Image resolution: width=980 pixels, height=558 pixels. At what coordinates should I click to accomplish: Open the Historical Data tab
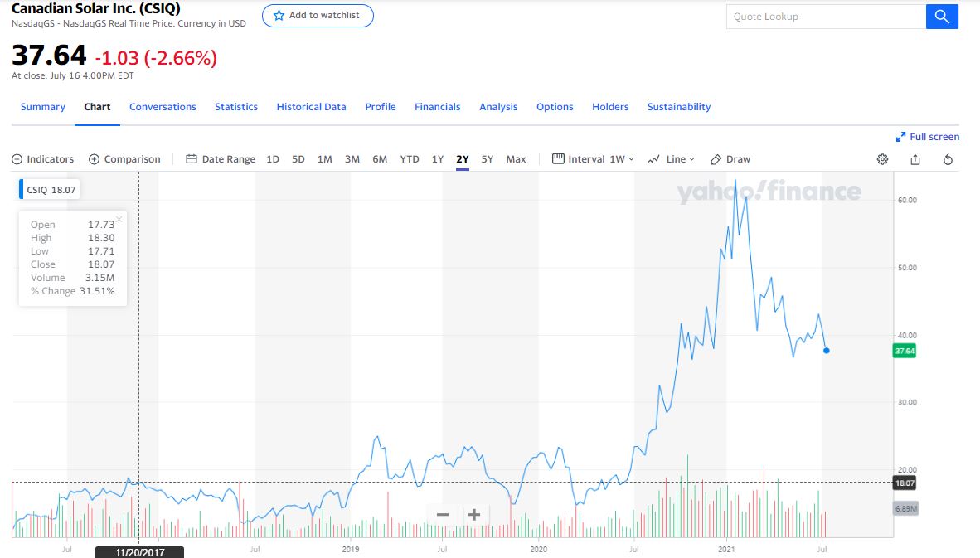click(x=311, y=107)
